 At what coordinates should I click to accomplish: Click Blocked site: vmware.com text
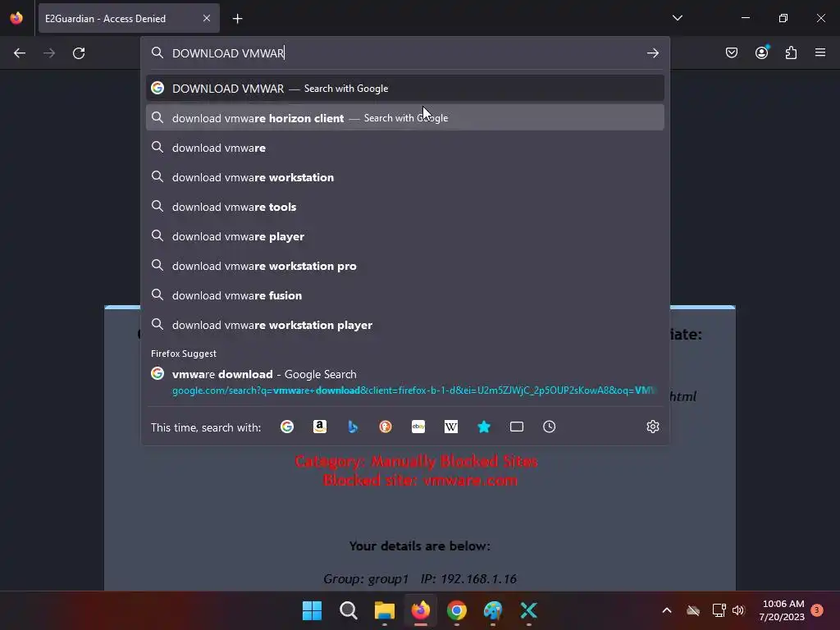(421, 480)
